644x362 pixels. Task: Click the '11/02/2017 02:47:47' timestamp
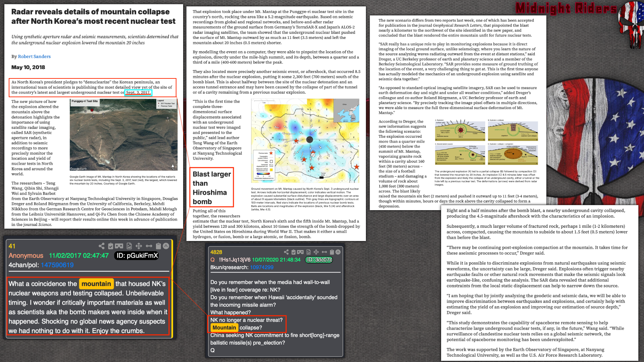pyautogui.click(x=79, y=256)
